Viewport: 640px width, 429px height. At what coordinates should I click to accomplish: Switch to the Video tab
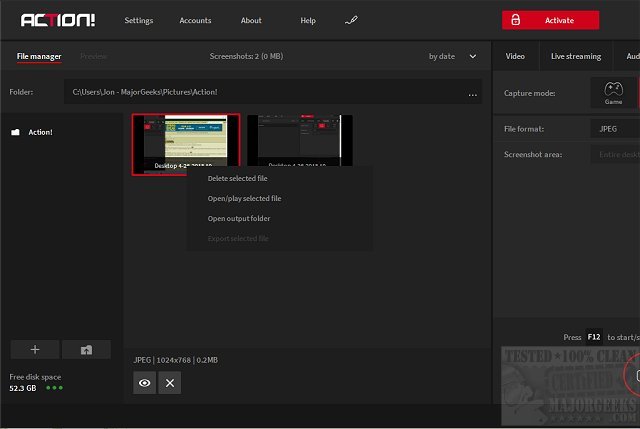pyautogui.click(x=515, y=56)
